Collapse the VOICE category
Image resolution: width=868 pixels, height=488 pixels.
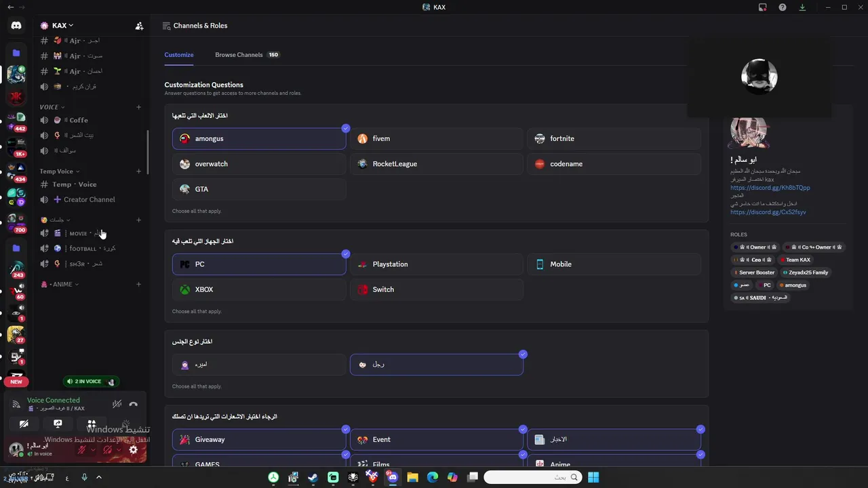(52, 107)
